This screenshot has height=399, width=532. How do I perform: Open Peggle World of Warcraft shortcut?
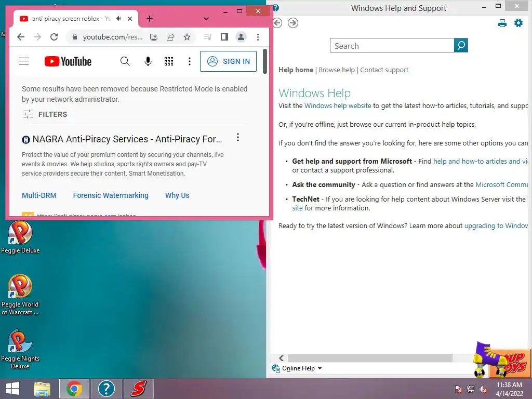(20, 295)
